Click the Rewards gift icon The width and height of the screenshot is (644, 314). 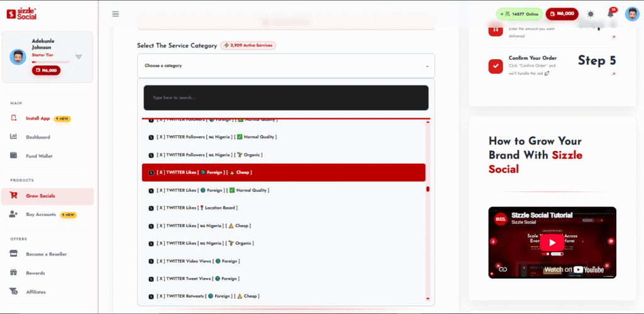(x=14, y=272)
